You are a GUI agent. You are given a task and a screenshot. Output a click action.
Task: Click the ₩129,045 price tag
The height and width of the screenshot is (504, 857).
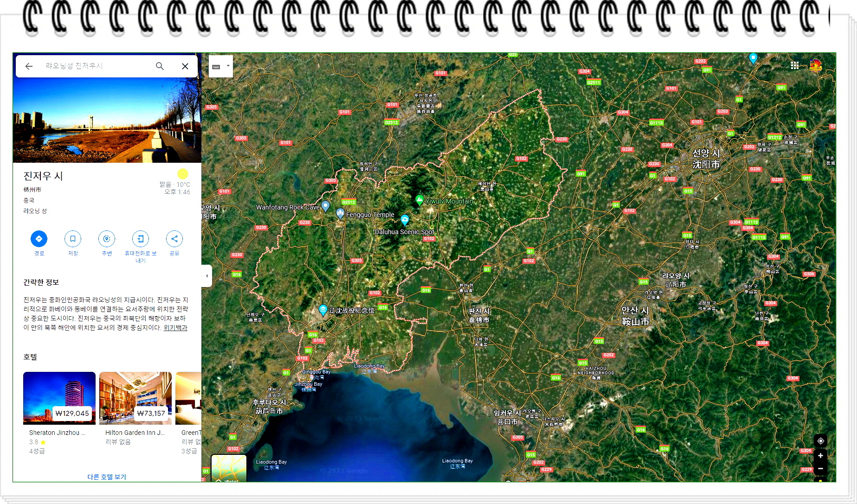(x=72, y=413)
